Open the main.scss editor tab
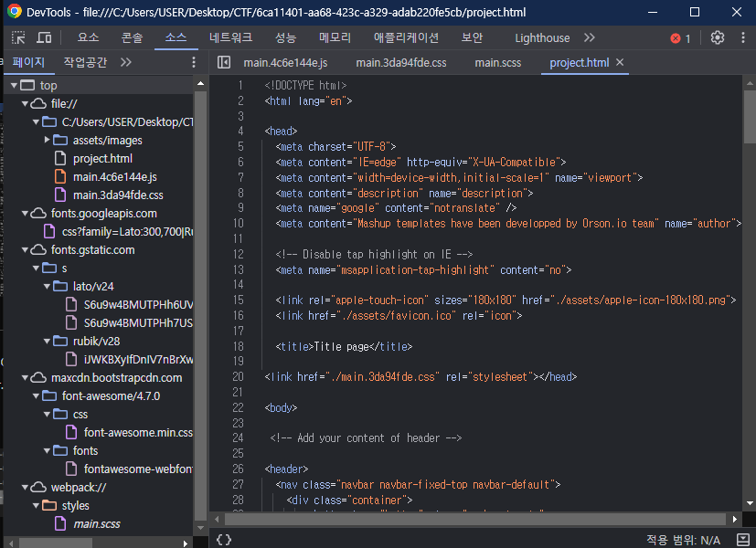This screenshot has height=548, width=756. pyautogui.click(x=498, y=63)
